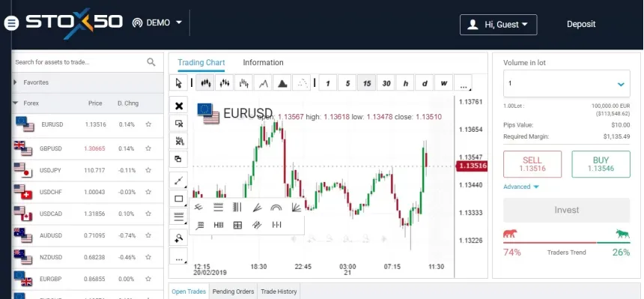This screenshot has height=299, width=644.
Task: Click the Deposit link
Action: point(581,24)
